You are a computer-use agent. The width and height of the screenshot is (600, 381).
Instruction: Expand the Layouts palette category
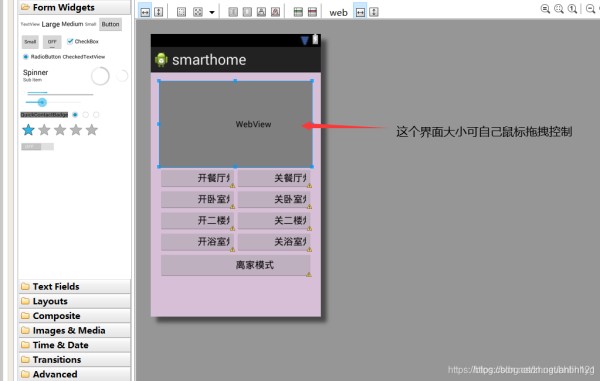tap(75, 301)
